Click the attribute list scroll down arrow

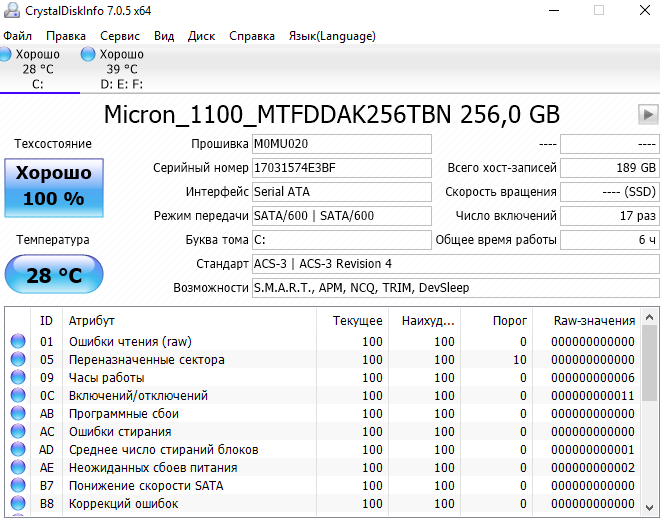(x=649, y=507)
